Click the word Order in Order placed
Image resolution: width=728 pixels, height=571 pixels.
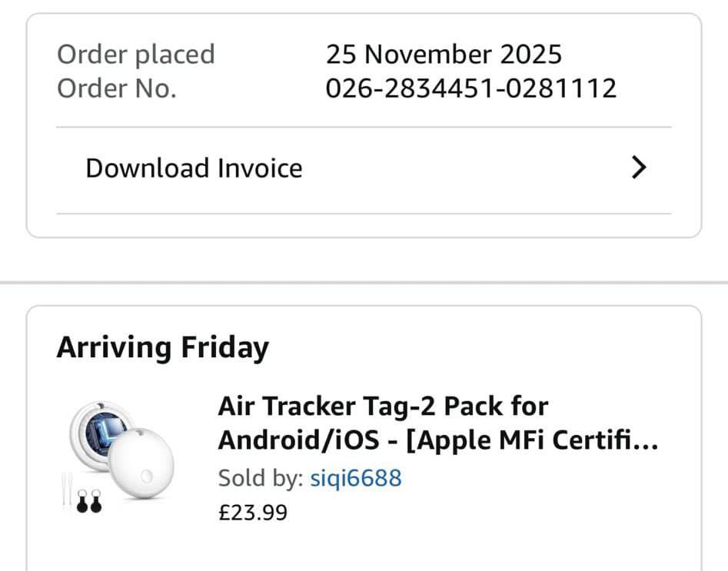92,55
